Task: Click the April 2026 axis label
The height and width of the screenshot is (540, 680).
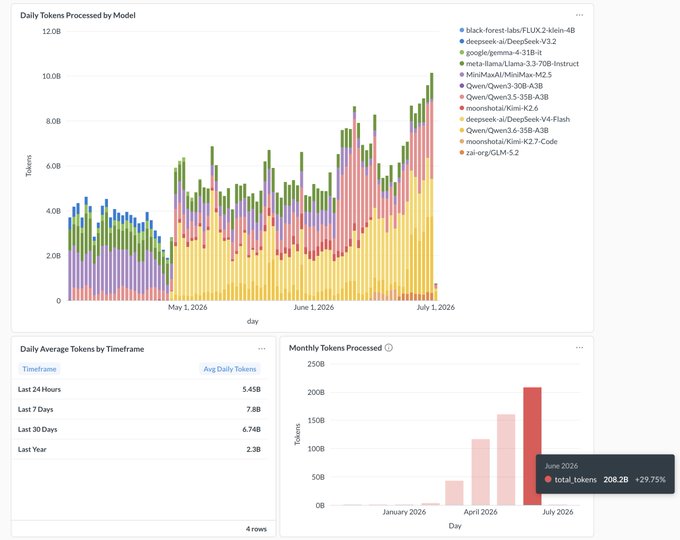Action: pos(481,512)
